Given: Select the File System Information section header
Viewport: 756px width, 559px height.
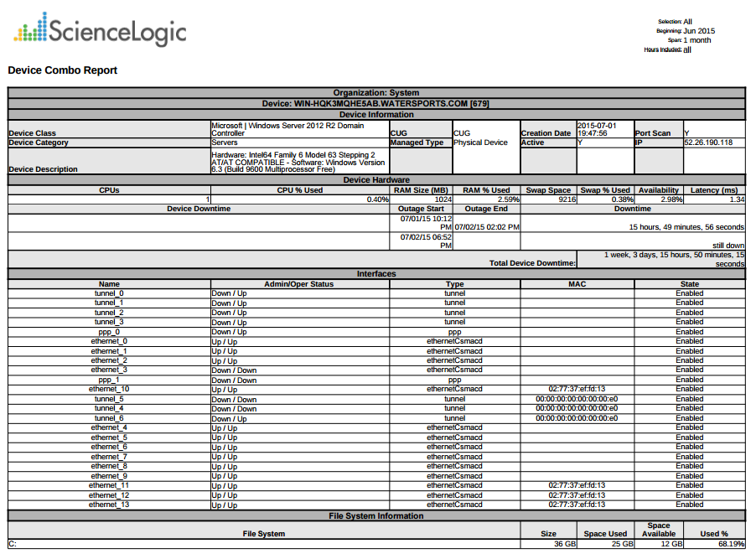Looking at the screenshot, I should tap(376, 516).
